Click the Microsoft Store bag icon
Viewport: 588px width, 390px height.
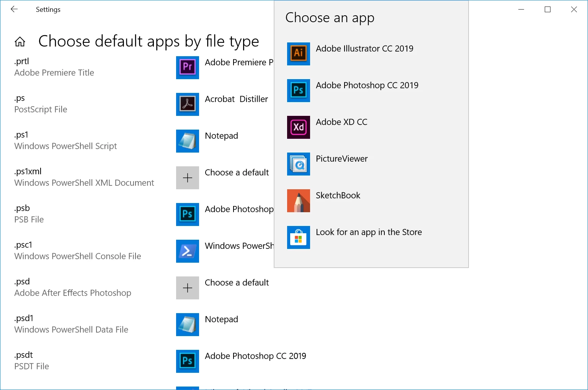pyautogui.click(x=299, y=237)
